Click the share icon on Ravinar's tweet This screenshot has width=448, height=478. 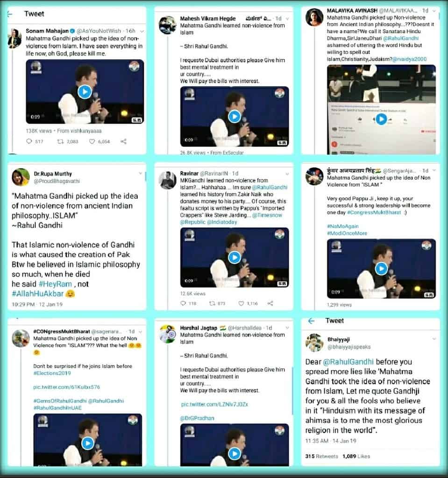click(x=270, y=303)
